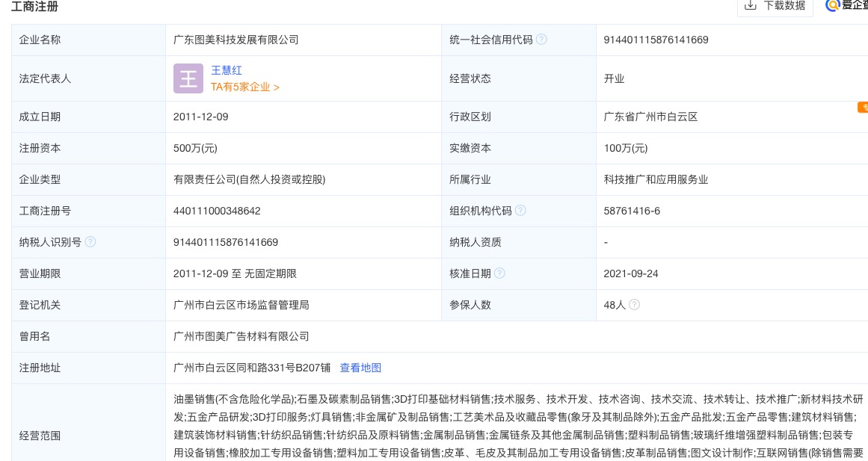This screenshot has height=461, width=868.
Task: Click the 纳税人资质 row label
Action: pos(475,242)
